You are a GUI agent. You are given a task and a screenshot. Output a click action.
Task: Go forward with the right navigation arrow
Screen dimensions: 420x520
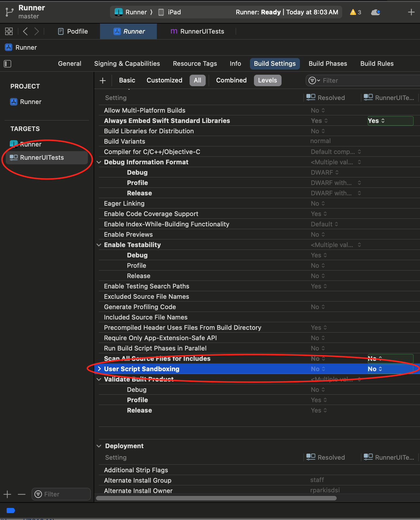[x=36, y=31]
